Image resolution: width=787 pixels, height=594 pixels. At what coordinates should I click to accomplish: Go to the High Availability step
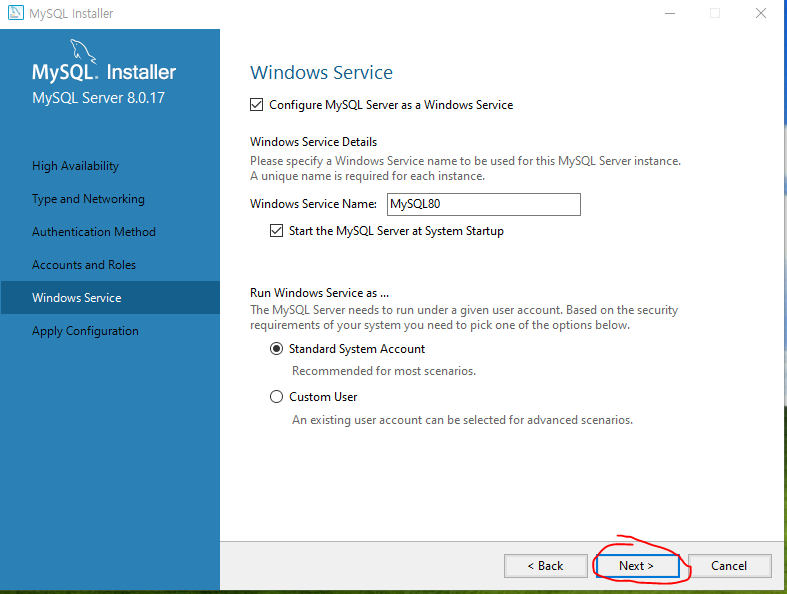[75, 166]
